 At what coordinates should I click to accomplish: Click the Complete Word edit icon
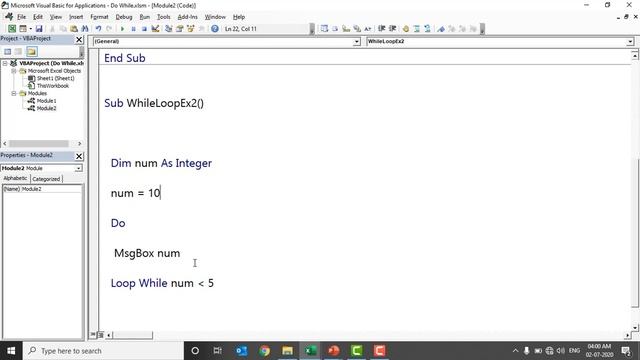click(x=368, y=29)
